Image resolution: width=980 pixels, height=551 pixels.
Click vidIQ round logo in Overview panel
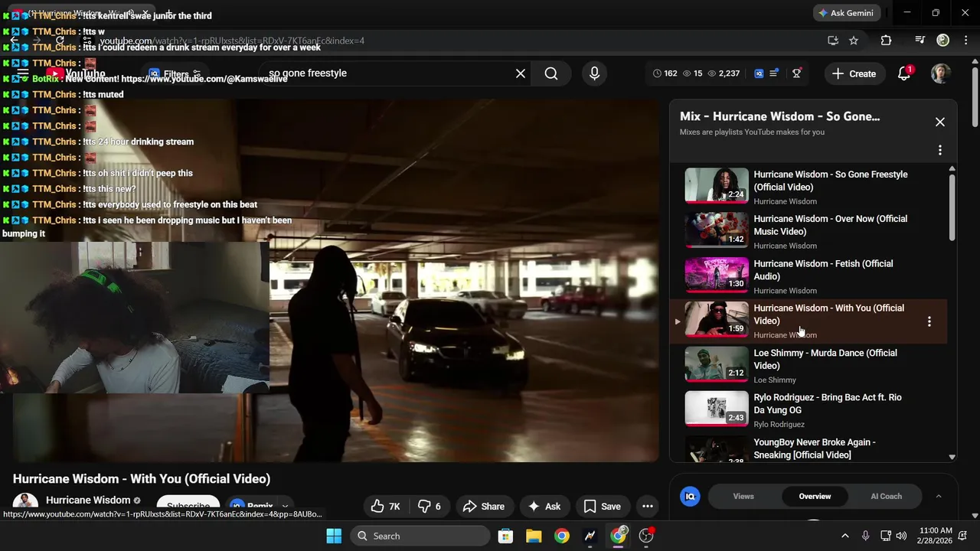690,496
